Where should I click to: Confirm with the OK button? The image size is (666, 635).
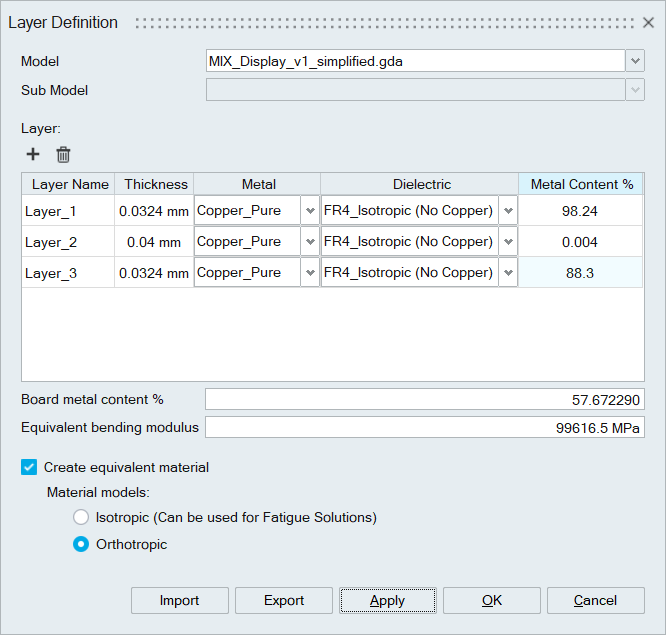(491, 600)
